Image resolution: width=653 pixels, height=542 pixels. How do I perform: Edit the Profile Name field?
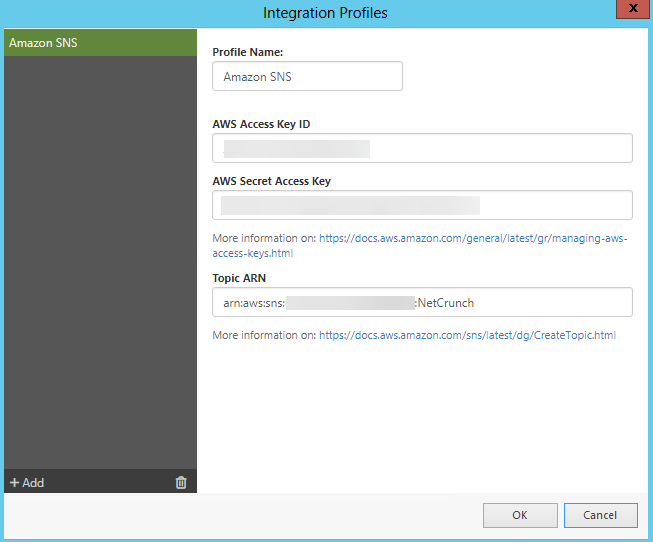(307, 76)
